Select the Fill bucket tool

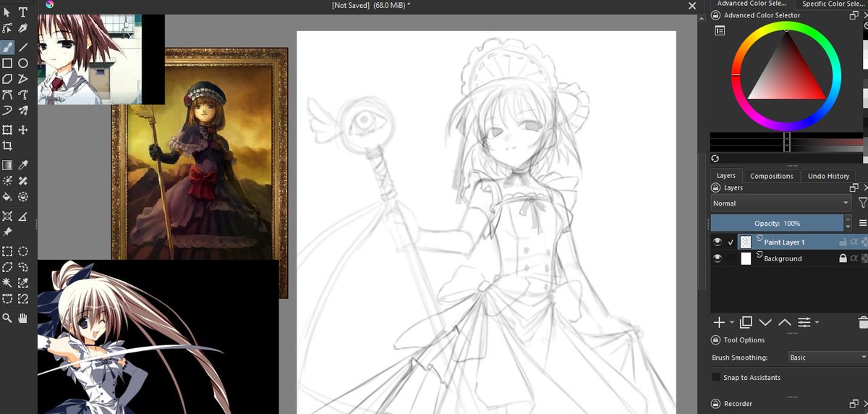pyautogui.click(x=7, y=197)
